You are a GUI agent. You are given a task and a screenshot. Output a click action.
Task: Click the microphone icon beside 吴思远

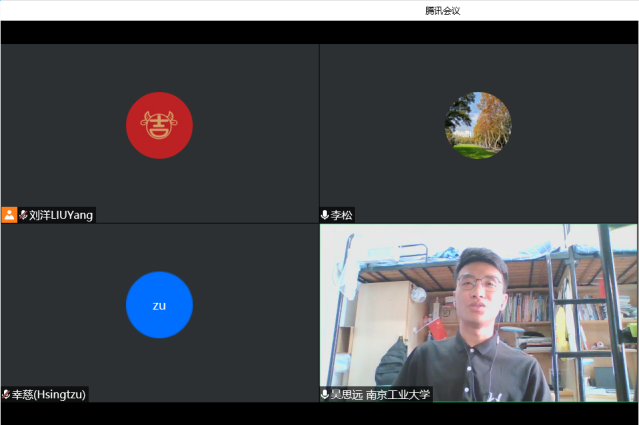(x=325, y=395)
